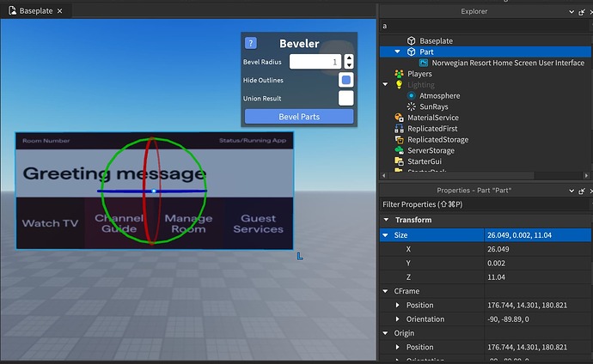Click the X size value 26.049
The height and width of the screenshot is (364, 593).
click(x=498, y=249)
